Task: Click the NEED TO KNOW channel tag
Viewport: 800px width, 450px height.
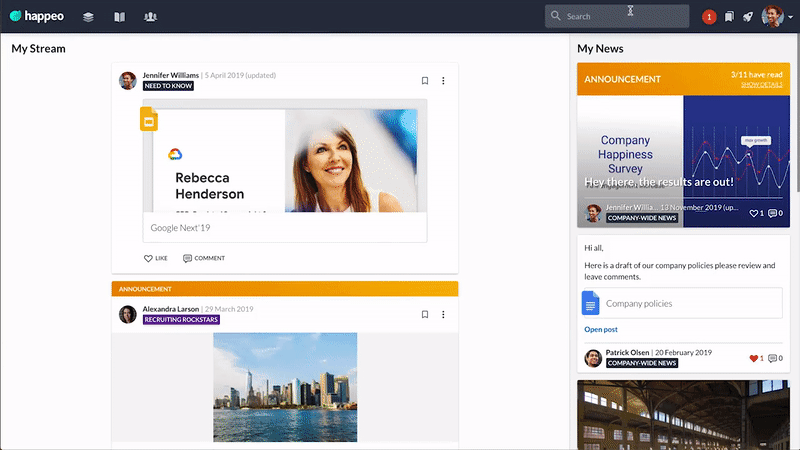Action: pos(168,86)
